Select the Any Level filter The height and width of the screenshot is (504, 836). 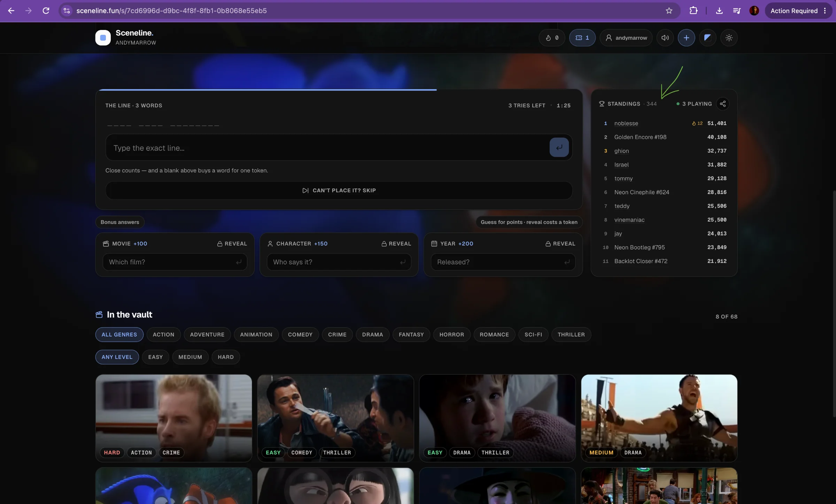[x=117, y=357]
